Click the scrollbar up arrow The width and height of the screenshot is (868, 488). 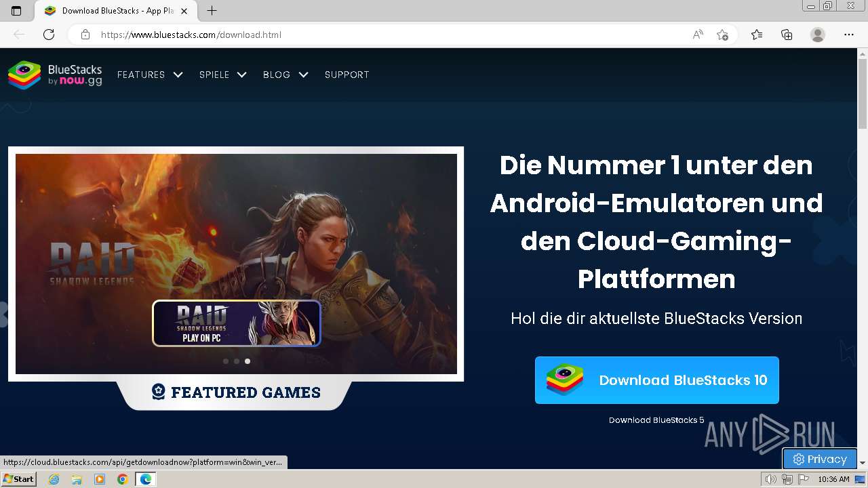point(863,52)
